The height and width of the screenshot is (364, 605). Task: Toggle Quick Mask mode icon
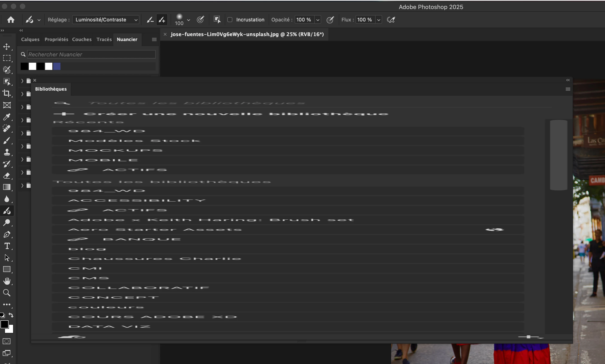pos(7,341)
